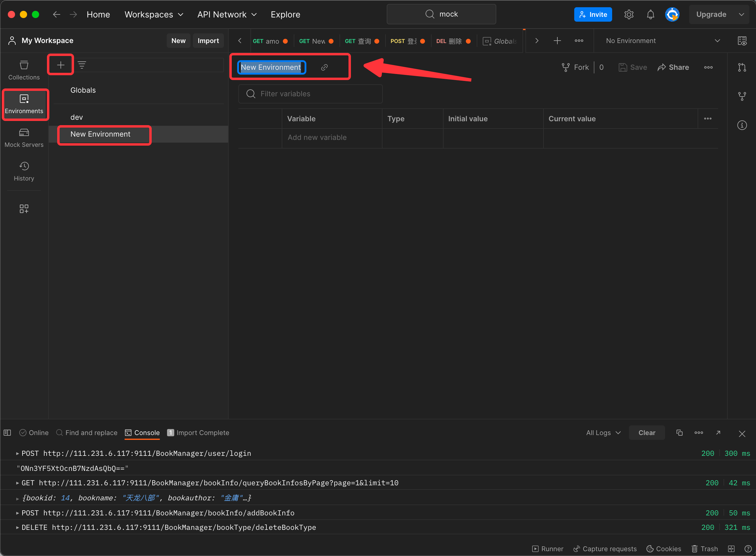Click the Filter variables input field
This screenshot has width=756, height=556.
[x=310, y=94]
